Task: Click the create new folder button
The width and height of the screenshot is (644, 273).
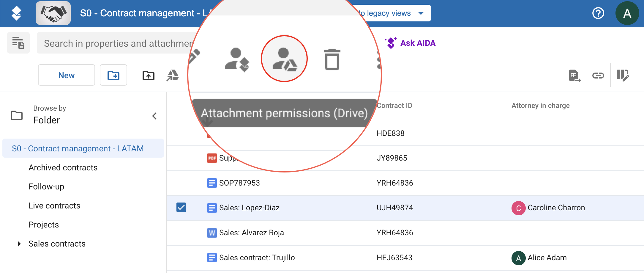Action: pos(113,76)
